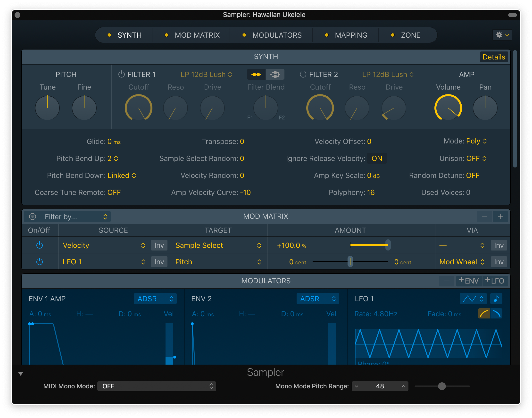Toggle LFO 1 routing power button
Viewport: 532px width, 418px height.
39,262
